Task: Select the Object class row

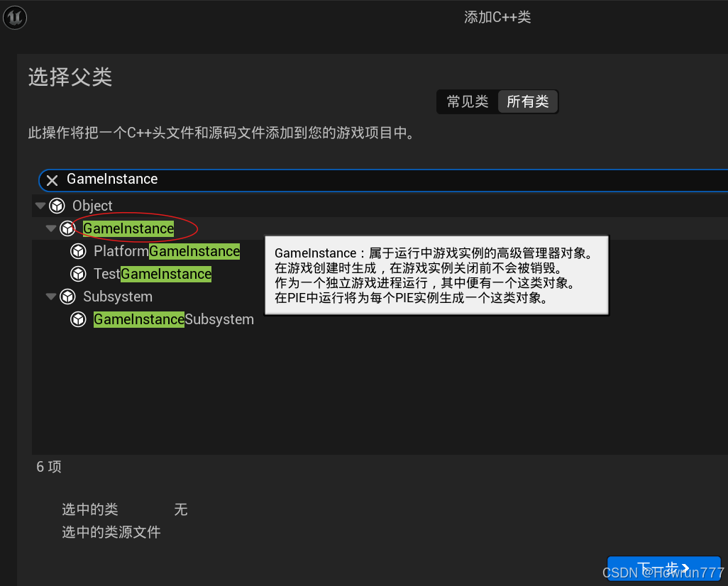Action: 380,205
